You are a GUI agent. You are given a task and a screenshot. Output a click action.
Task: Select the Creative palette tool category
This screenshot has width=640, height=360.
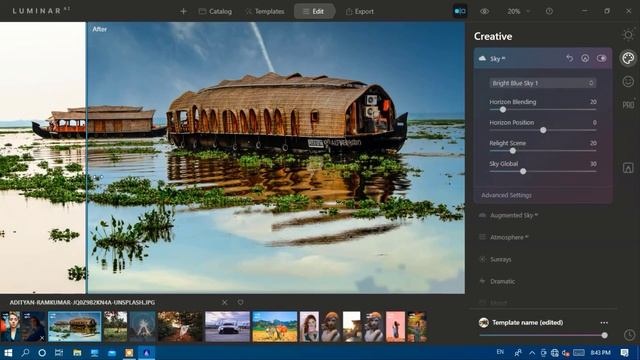(x=628, y=58)
